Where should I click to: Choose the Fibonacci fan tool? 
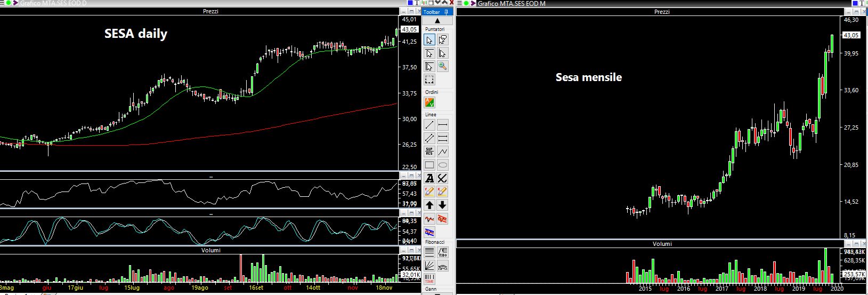(429, 266)
